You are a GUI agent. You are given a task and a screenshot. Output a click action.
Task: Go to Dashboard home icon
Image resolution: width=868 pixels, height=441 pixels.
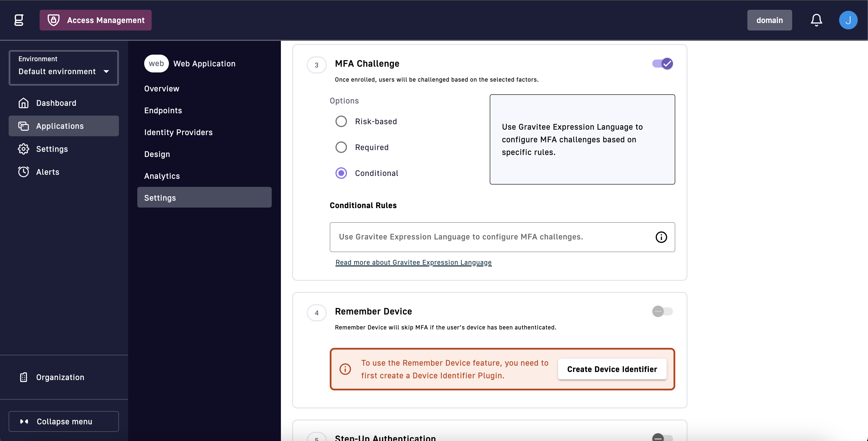tap(23, 103)
